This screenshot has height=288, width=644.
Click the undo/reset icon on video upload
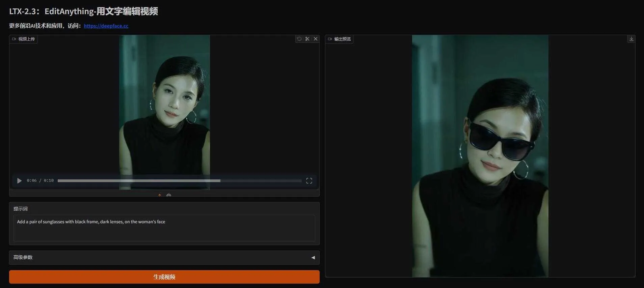tap(299, 39)
